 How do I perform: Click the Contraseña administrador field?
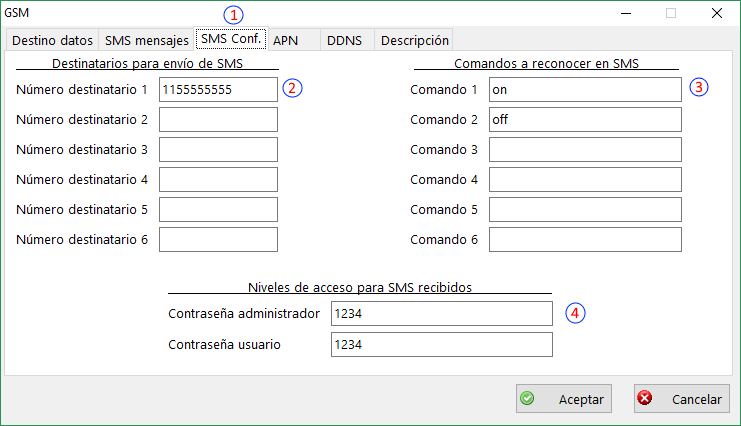pos(441,314)
